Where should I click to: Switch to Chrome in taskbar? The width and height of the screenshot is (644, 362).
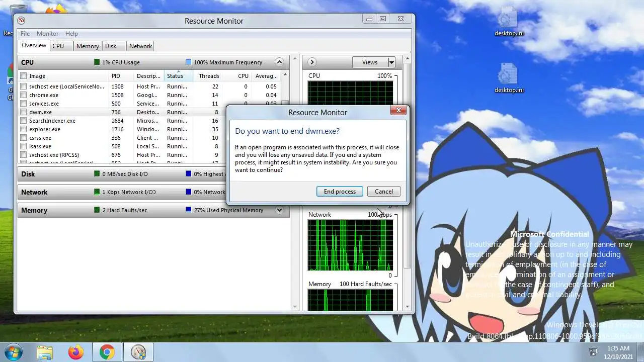(107, 352)
